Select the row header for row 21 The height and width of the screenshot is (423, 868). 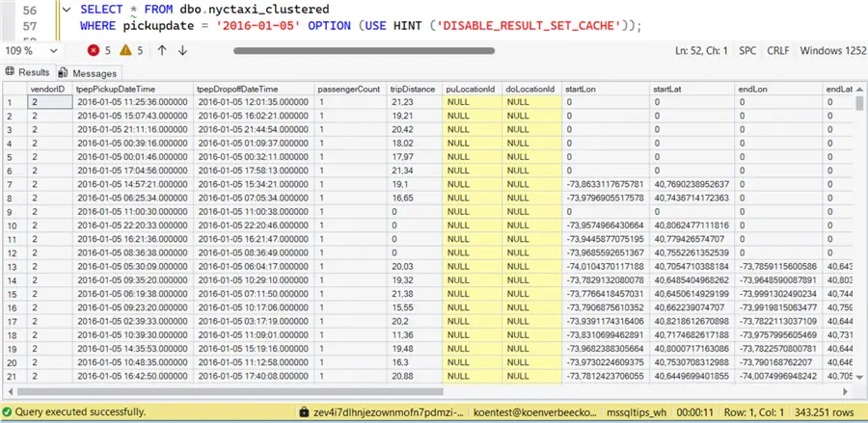14,376
